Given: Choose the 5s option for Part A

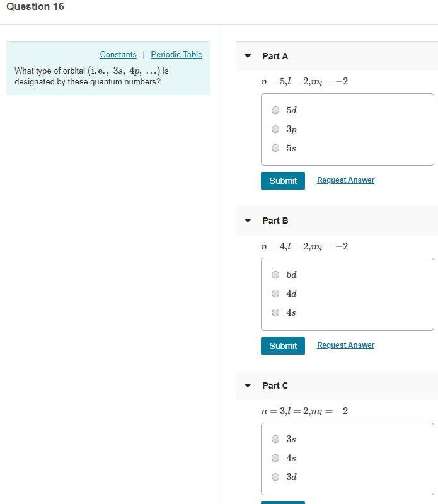Looking at the screenshot, I should point(275,148).
